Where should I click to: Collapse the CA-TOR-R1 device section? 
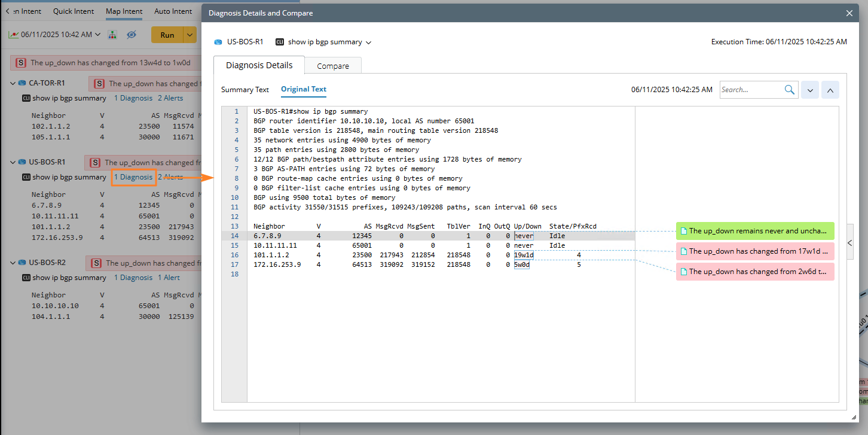(13, 83)
